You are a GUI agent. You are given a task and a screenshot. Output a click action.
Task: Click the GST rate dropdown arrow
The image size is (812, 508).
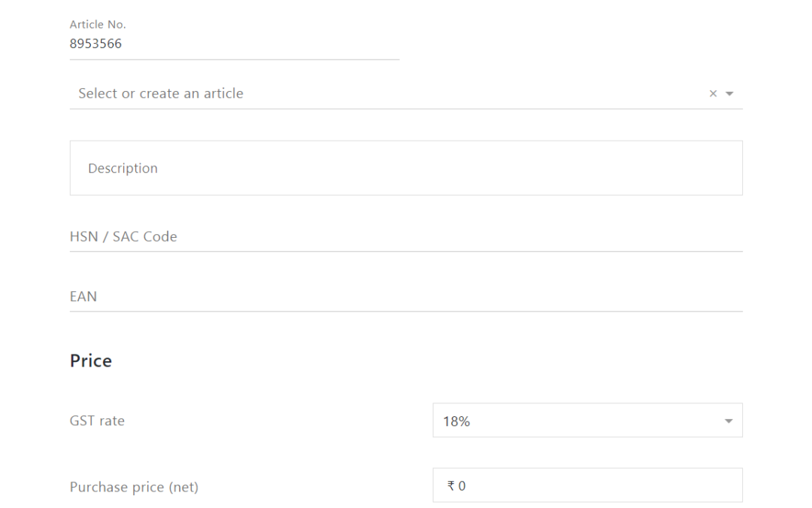(x=728, y=421)
